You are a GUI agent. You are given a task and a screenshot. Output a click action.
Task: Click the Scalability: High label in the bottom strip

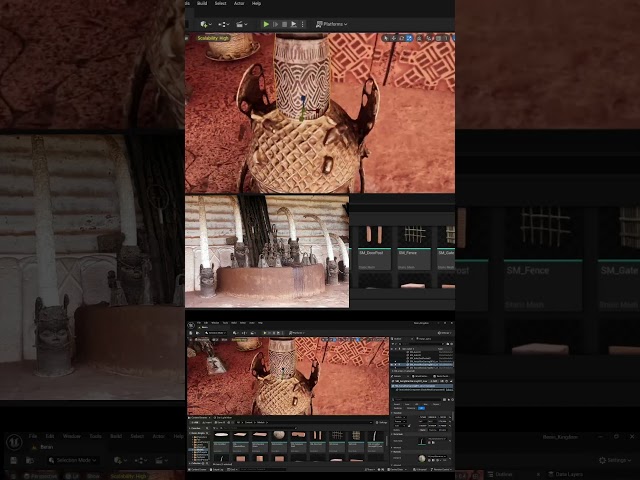point(128,476)
